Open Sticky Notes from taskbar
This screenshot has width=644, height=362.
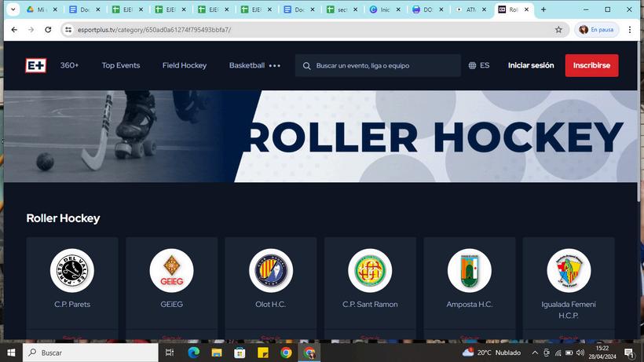point(263,353)
